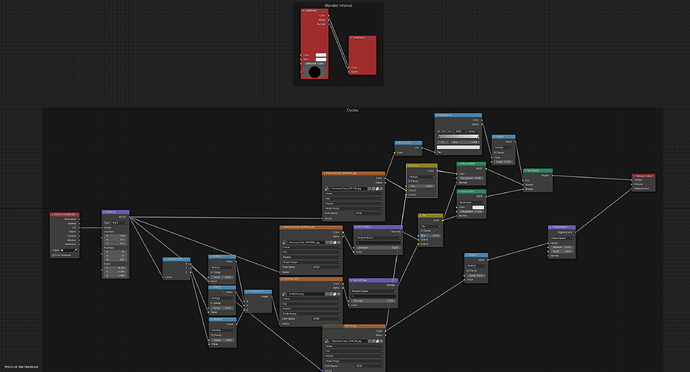690x372 pixels.
Task: Adjust Strength slider on upper Normal Map node
Action: (378, 247)
